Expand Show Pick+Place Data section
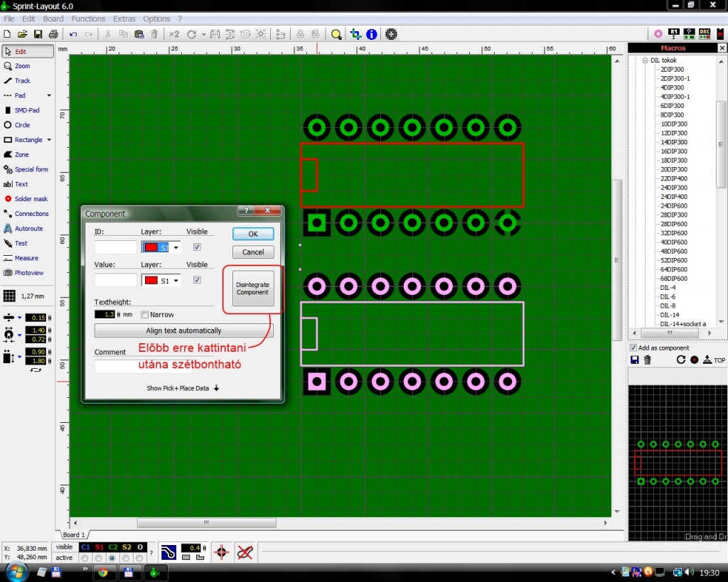Image resolution: width=728 pixels, height=582 pixels. pos(183,388)
